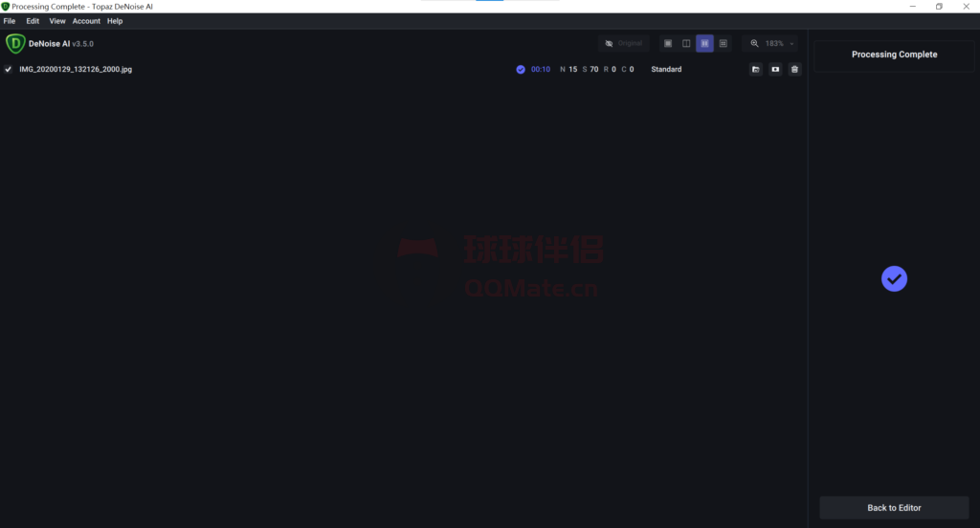Open the output folder for the image
980x528 pixels.
[x=755, y=70]
